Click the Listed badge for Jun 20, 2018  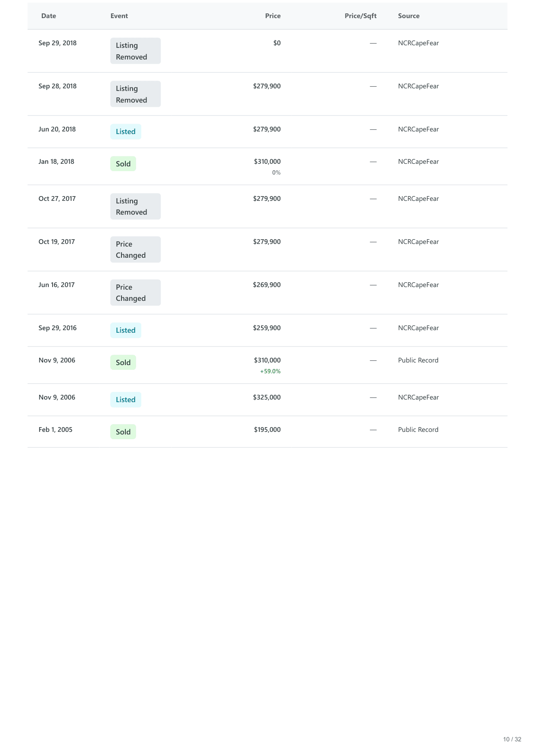click(x=125, y=131)
